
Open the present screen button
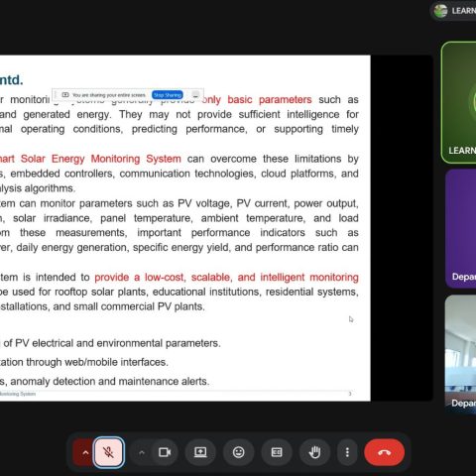coord(200,452)
